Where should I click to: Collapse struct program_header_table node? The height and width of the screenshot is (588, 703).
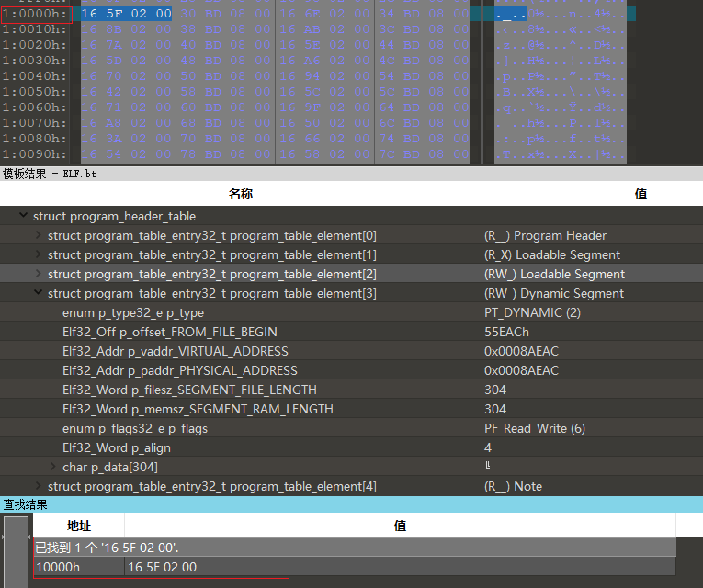(x=23, y=216)
